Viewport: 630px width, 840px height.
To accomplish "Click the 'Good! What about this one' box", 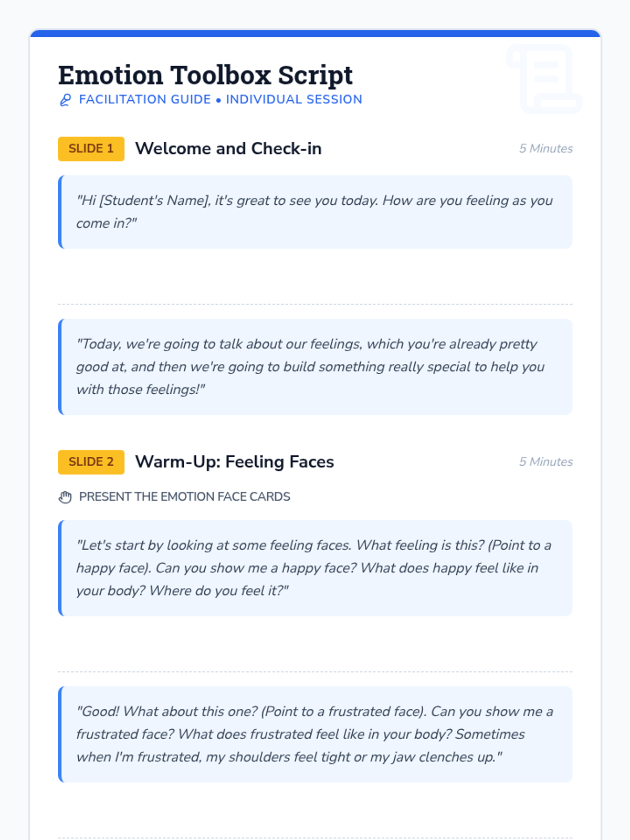I will point(315,734).
